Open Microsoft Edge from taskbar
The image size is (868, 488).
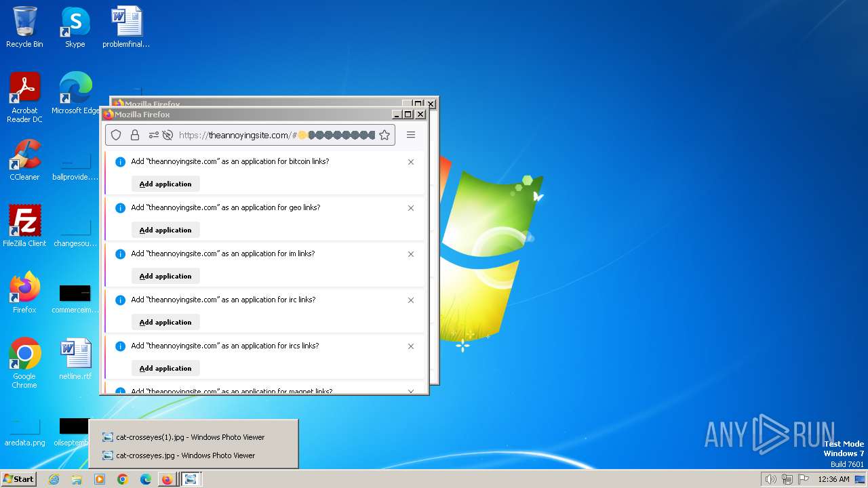pyautogui.click(x=146, y=479)
